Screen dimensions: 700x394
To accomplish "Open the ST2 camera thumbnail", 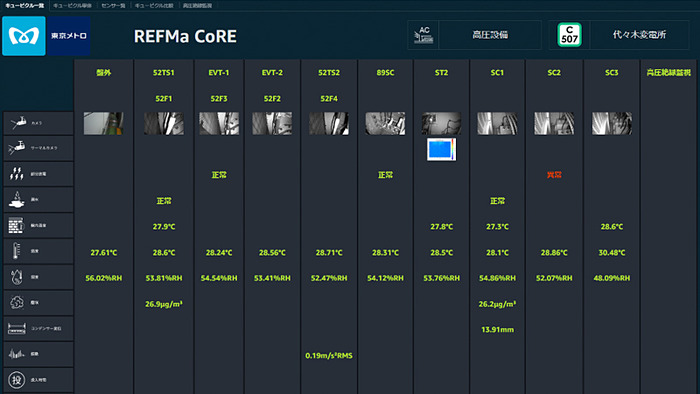I will 442,123.
